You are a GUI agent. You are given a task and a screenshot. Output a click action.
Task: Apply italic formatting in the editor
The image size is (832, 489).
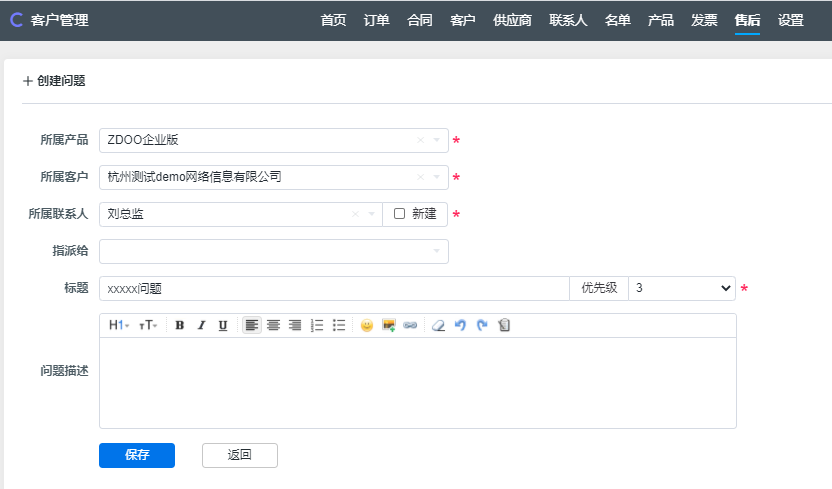pos(201,325)
